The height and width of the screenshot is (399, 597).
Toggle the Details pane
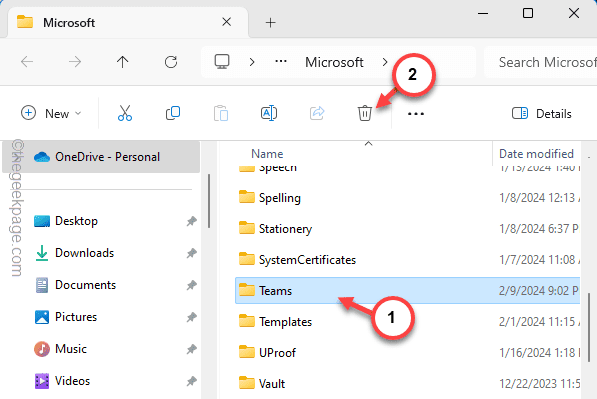click(x=542, y=113)
